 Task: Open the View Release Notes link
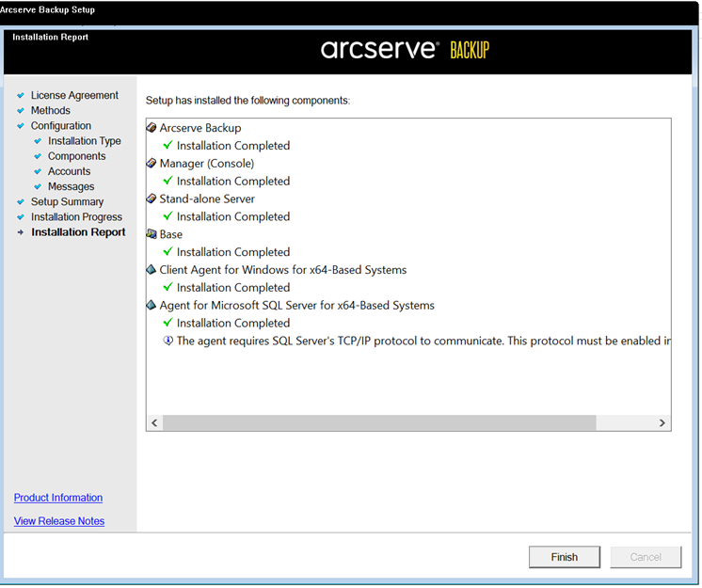click(x=59, y=521)
